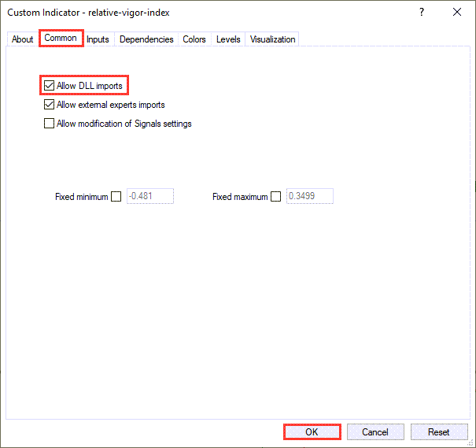Screen dimensions: 476x448
Task: Open help with the question mark icon
Action: pos(422,12)
